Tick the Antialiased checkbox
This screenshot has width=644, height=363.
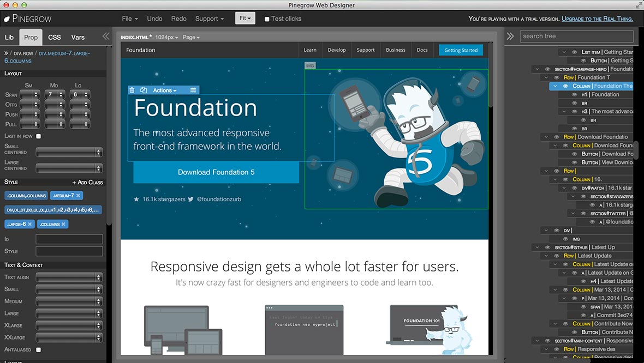(x=39, y=350)
